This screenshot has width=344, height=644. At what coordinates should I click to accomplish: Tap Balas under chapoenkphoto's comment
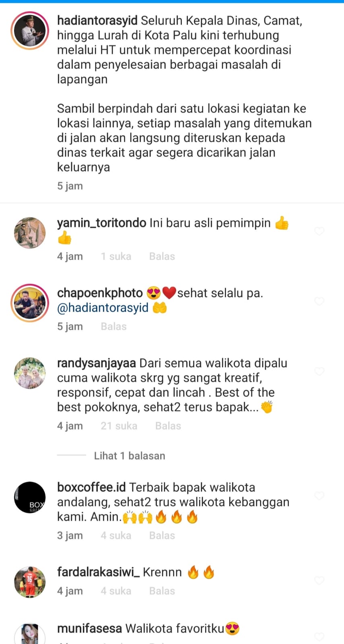[114, 326]
